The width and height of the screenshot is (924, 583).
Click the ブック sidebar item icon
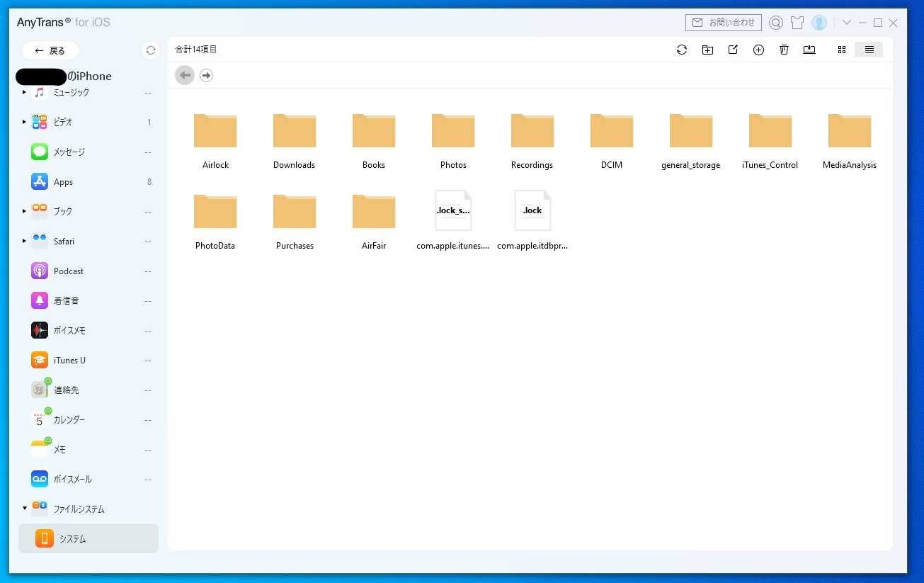point(40,211)
